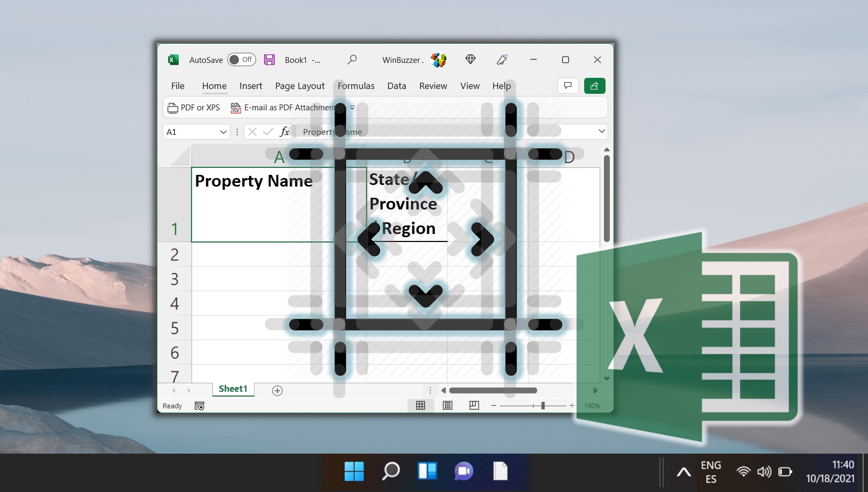Switch to the Insert tab
This screenshot has width=868, height=492.
tap(251, 86)
